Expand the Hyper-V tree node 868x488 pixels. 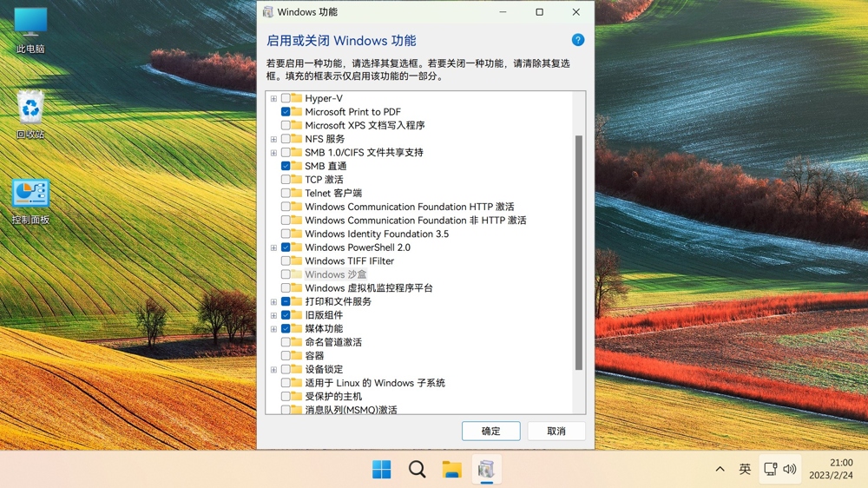tap(273, 98)
